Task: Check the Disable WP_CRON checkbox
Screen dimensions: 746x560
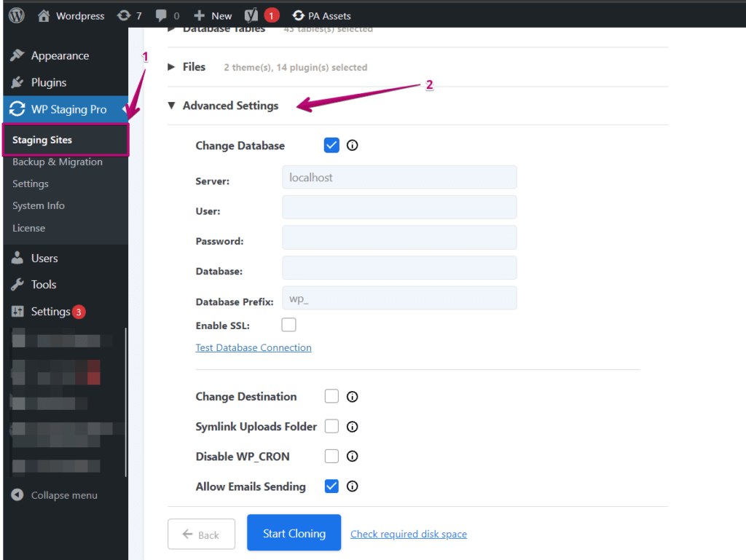Action: coord(331,456)
